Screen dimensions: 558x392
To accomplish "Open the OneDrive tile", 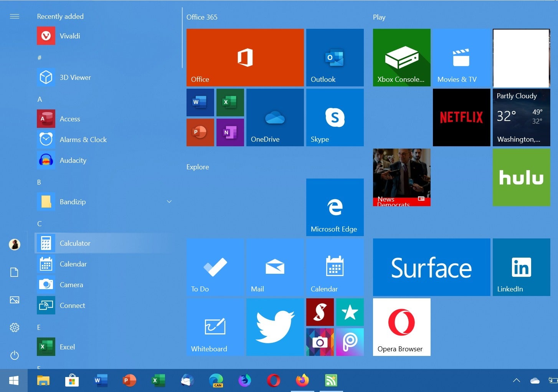I will coord(275,117).
